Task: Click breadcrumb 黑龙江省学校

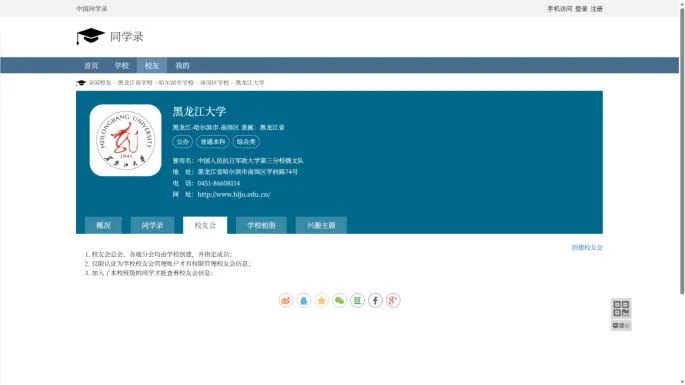Action: pos(135,83)
